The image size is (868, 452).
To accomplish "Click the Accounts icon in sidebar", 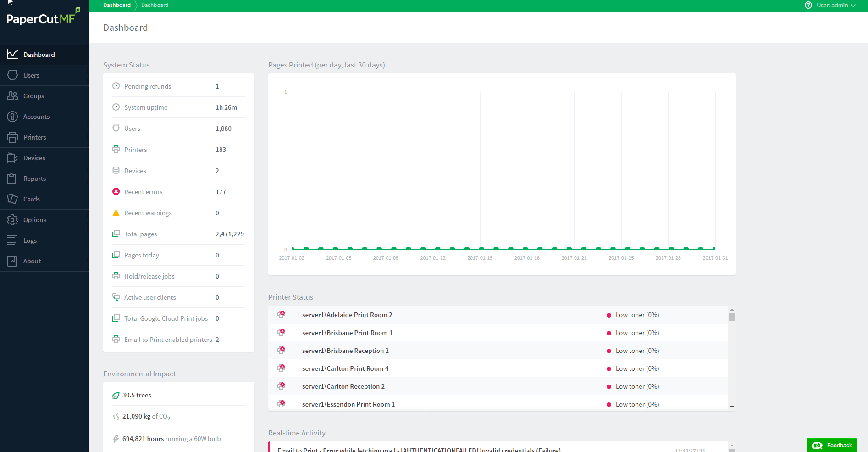I will tap(12, 116).
